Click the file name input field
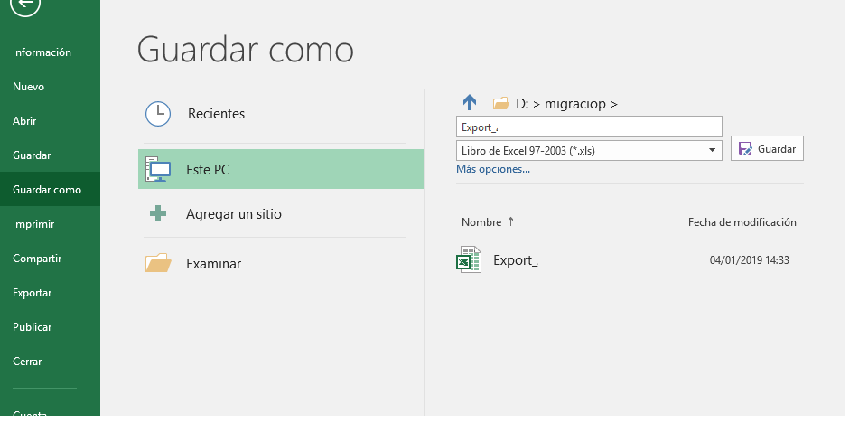Viewport: 868px width, 442px height. point(589,127)
